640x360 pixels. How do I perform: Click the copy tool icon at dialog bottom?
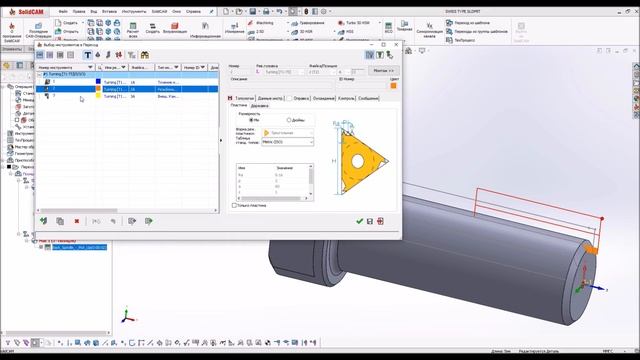[60, 221]
